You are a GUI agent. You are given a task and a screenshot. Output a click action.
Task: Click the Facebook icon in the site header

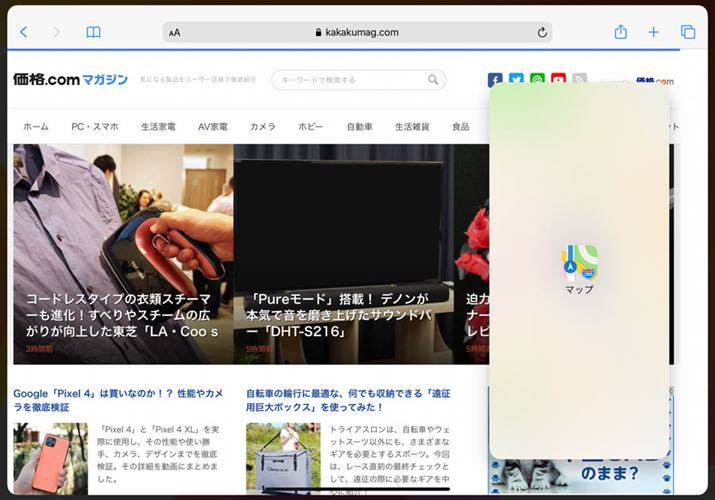[495, 80]
